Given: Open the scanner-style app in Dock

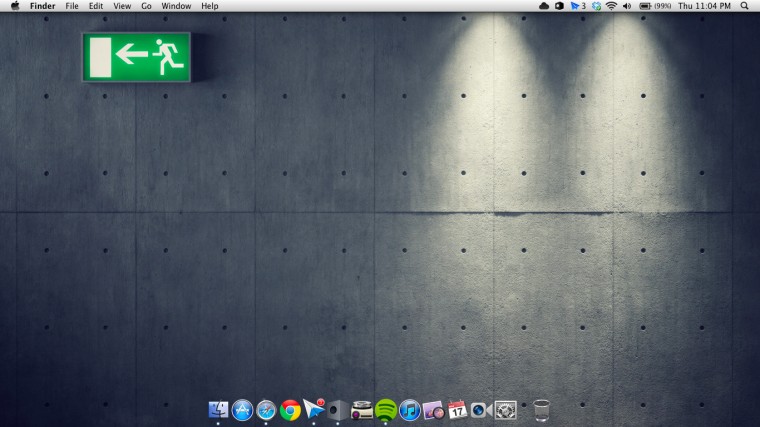Looking at the screenshot, I should coord(362,410).
